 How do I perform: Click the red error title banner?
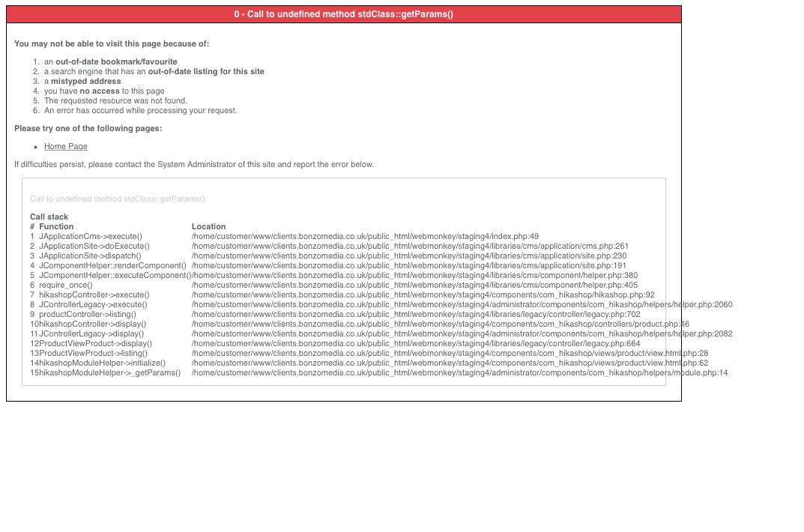344,14
